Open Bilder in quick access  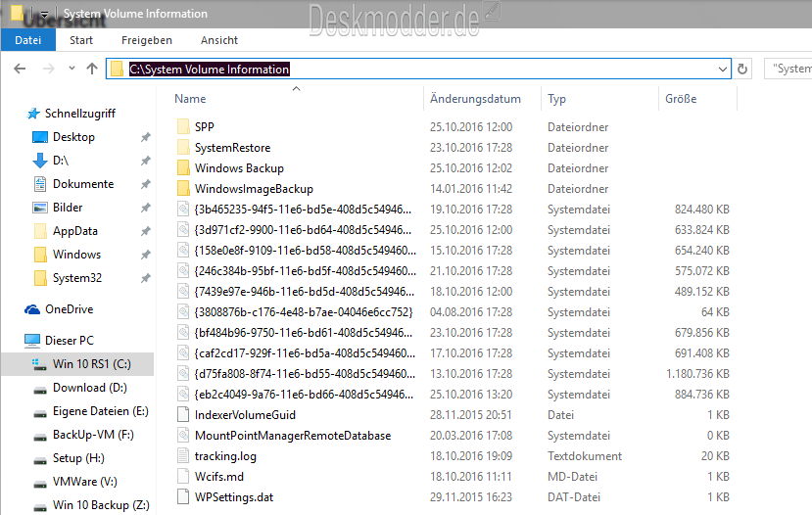[68, 208]
